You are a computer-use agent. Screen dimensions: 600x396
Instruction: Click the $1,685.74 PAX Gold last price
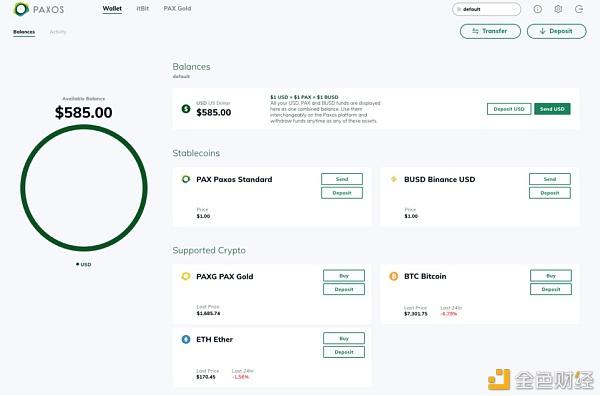208,313
